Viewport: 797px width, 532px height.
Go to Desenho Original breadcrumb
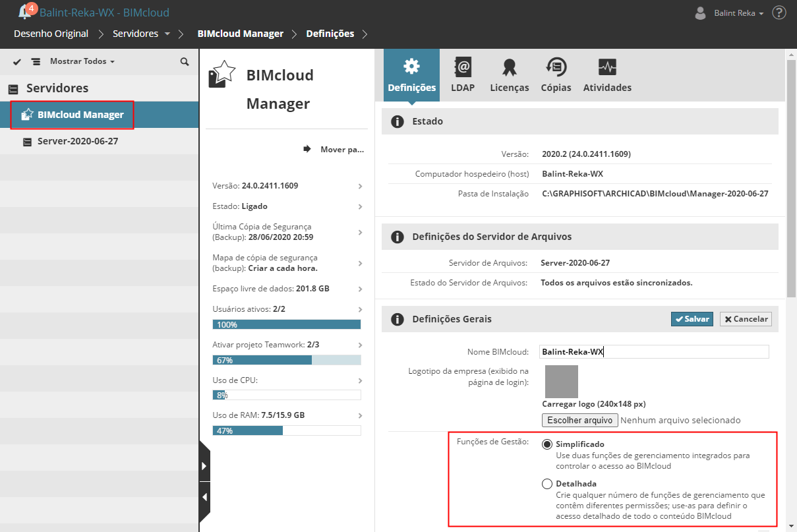point(51,34)
